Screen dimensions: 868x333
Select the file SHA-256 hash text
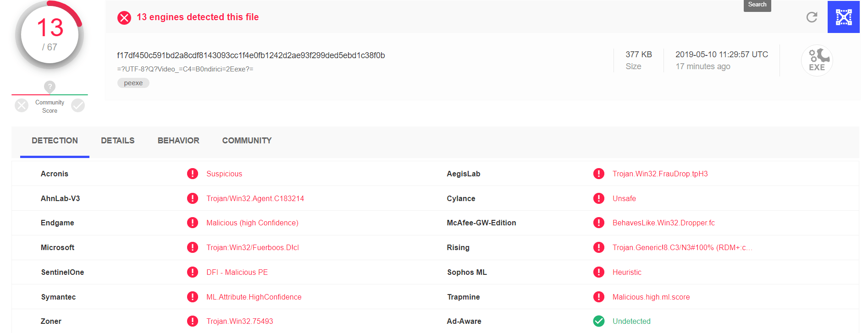[x=251, y=55]
